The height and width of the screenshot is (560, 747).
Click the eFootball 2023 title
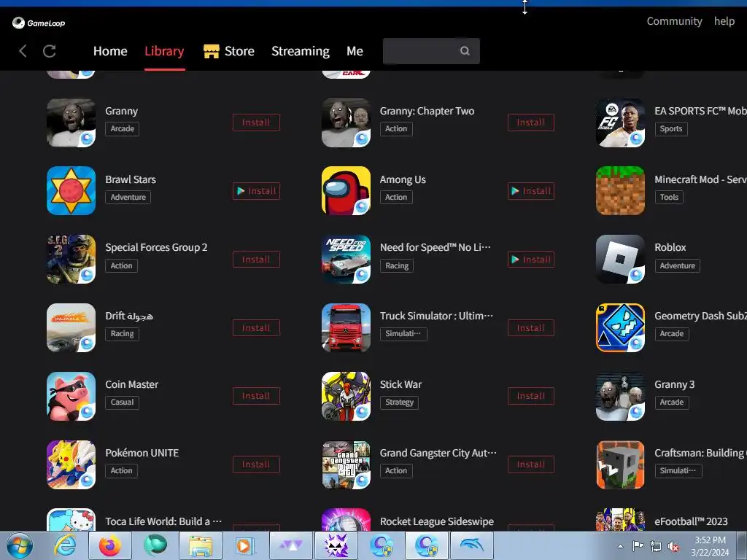click(x=692, y=521)
